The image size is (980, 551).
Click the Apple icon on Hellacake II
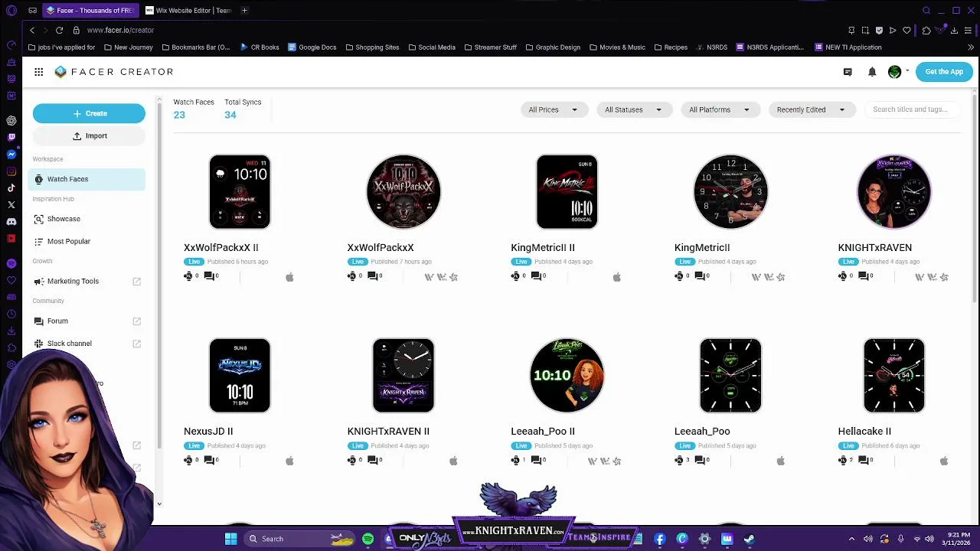click(x=944, y=461)
